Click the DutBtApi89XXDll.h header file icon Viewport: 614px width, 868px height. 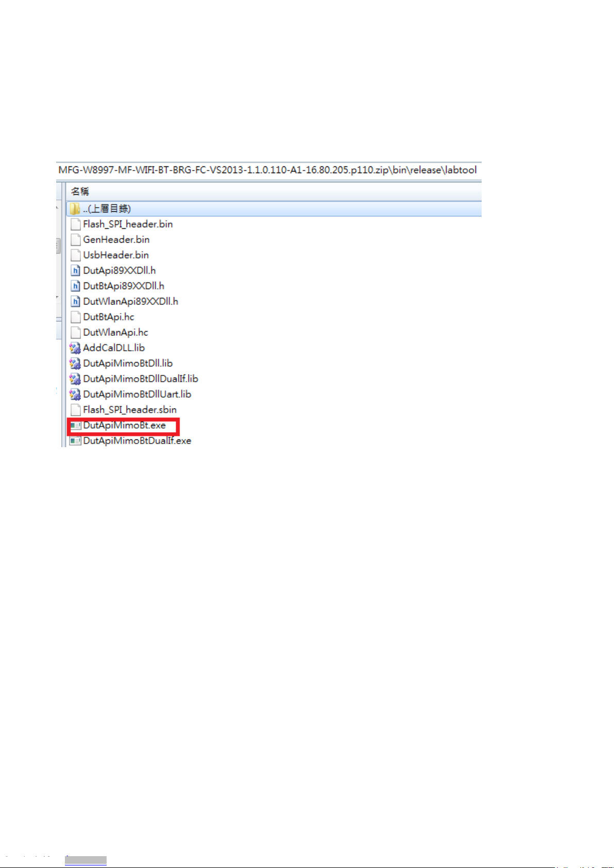point(75,286)
